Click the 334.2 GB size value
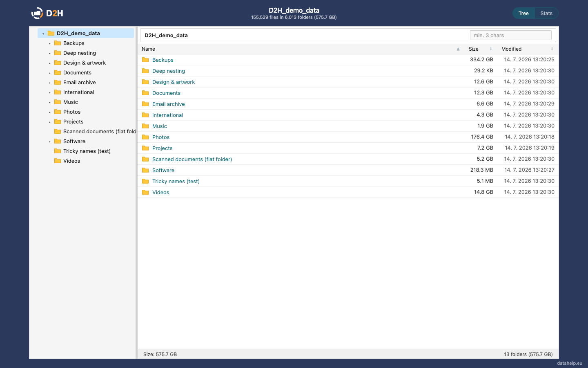This screenshot has width=588, height=368. [x=481, y=59]
